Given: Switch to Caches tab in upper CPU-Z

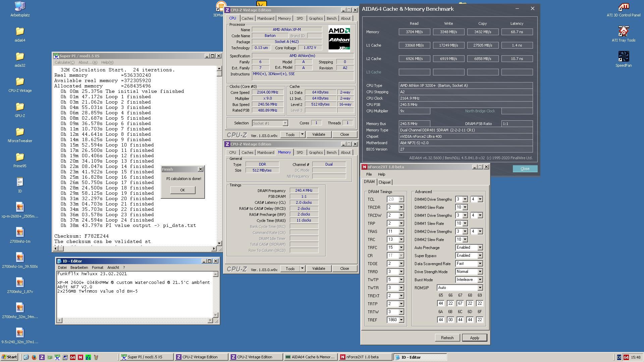Looking at the screenshot, I should (x=247, y=18).
